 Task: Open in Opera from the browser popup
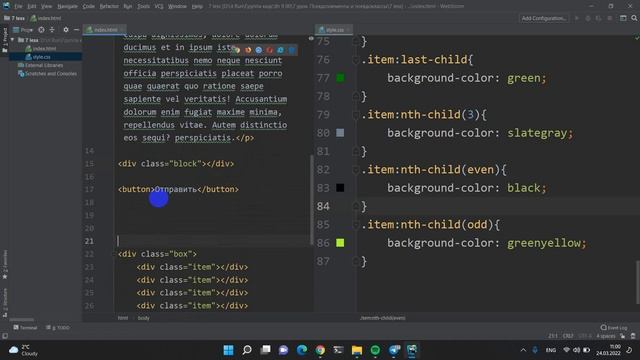269,50
